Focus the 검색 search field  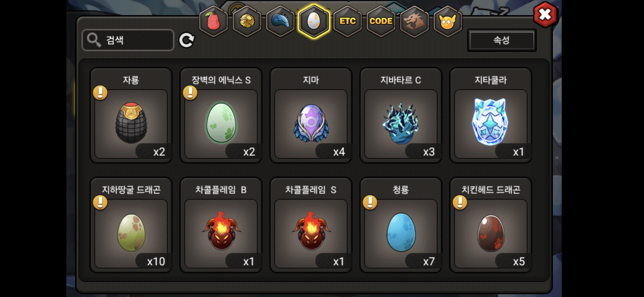[128, 40]
